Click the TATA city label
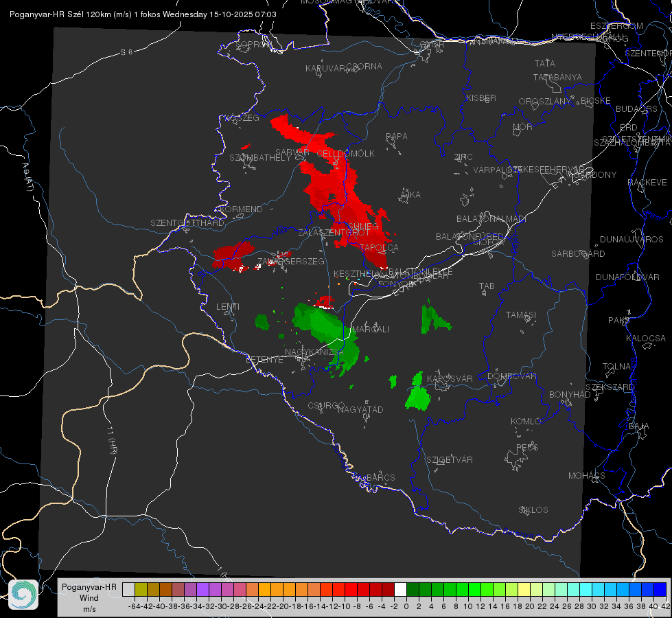This screenshot has width=672, height=618. (x=545, y=63)
